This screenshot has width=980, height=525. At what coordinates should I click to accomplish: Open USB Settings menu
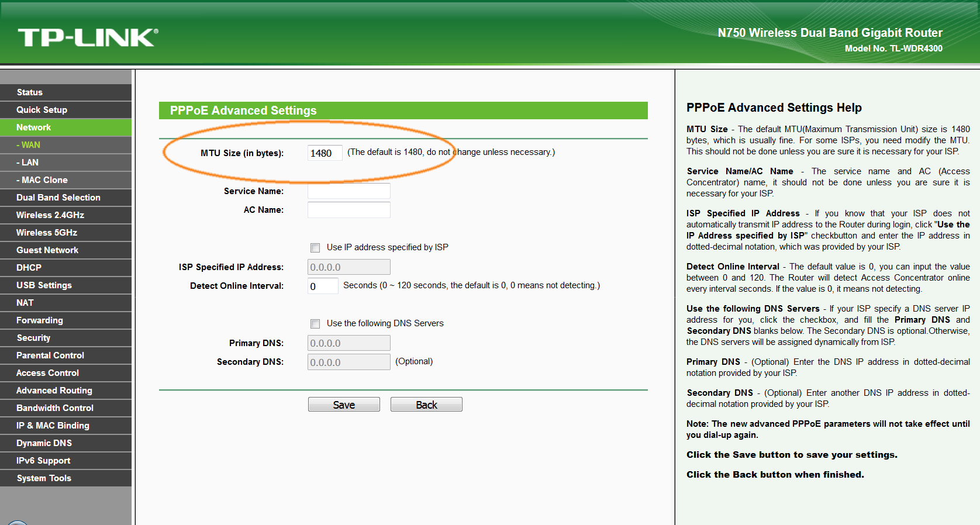[x=65, y=285]
